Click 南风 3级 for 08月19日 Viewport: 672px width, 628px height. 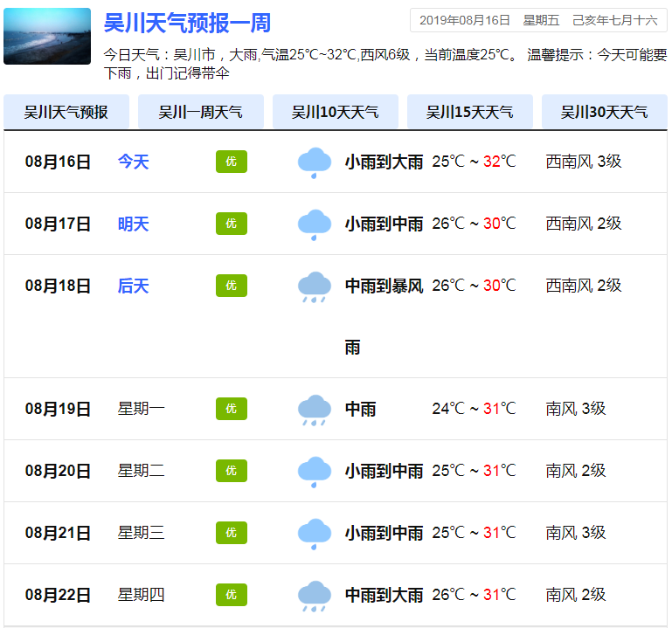576,409
